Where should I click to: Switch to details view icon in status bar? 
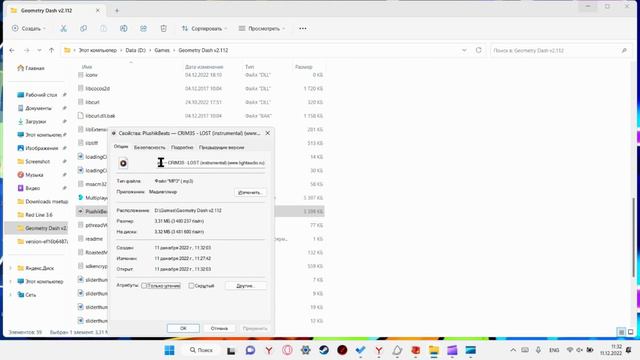click(621, 332)
